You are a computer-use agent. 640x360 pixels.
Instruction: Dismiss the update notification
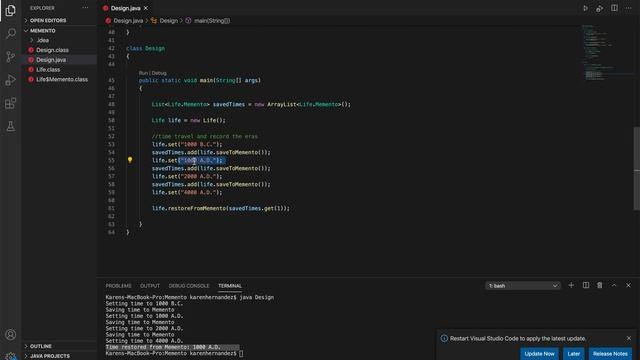[629, 338]
